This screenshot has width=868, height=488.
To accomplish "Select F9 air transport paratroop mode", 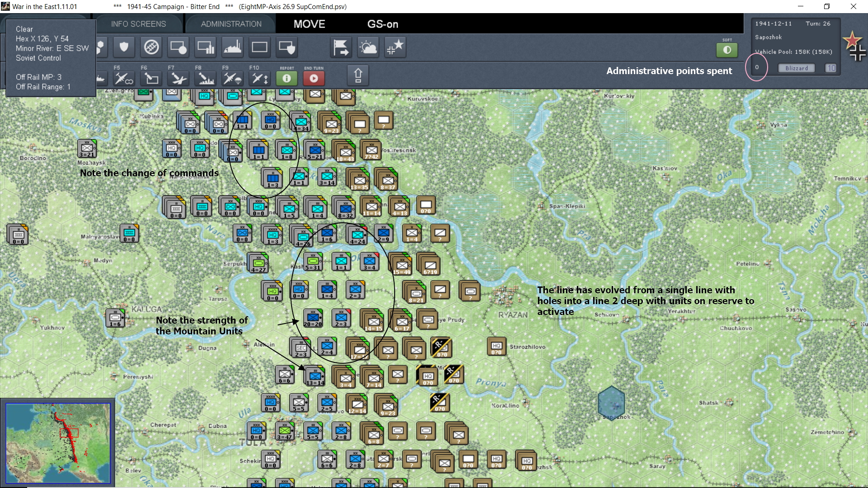I will [232, 79].
